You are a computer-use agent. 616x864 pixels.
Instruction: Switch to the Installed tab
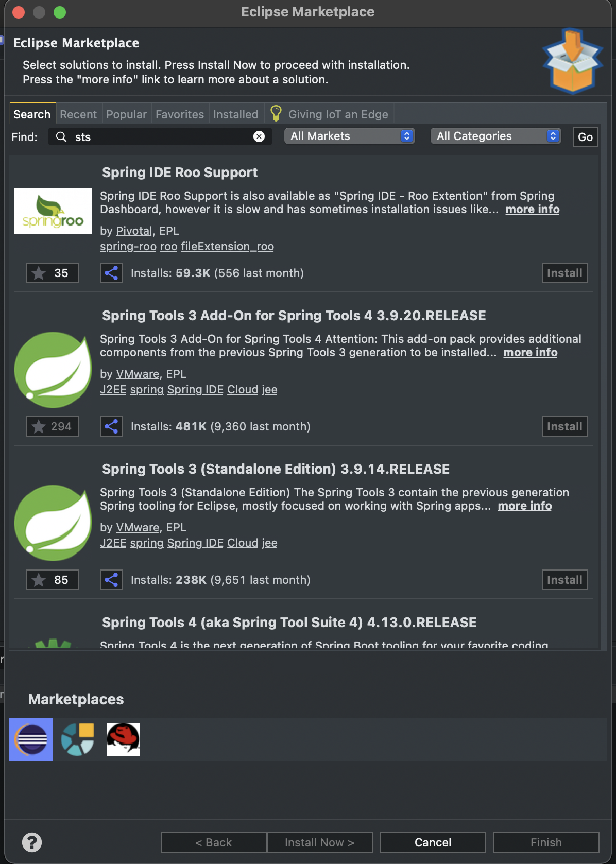tap(236, 114)
